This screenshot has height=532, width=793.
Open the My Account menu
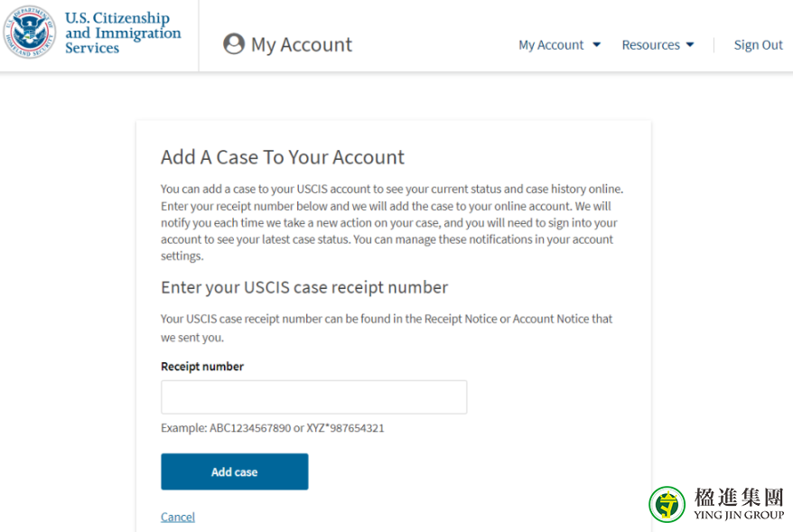pos(559,45)
